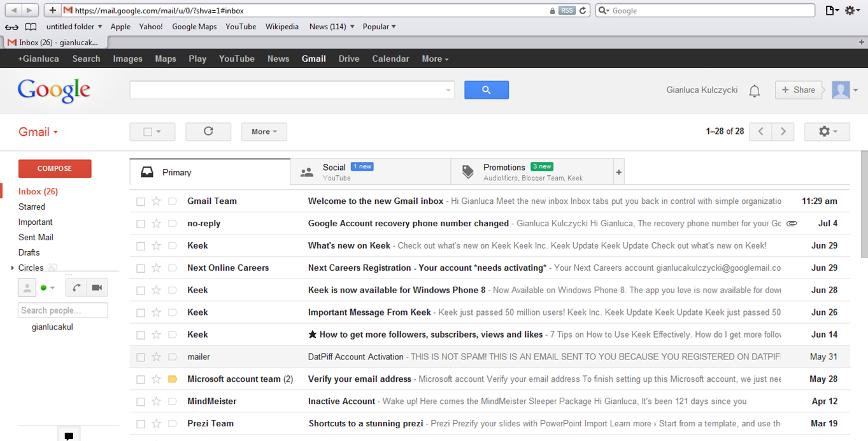This screenshot has width=868, height=441.
Task: Open the select-all checkbox dropdown
Action: click(152, 131)
